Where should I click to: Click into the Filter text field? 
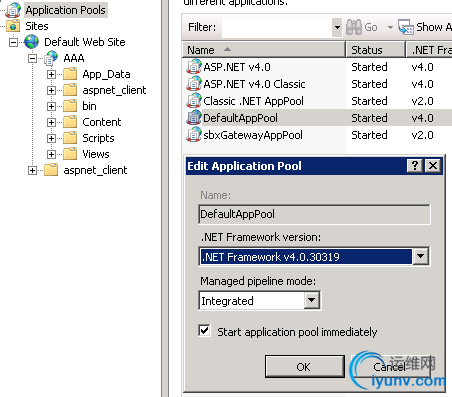coord(277,27)
